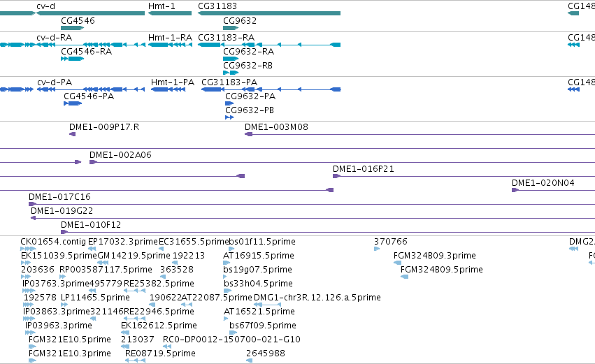Click the 213037 feature
Viewport: 595px width, 364px height.
coord(124,347)
